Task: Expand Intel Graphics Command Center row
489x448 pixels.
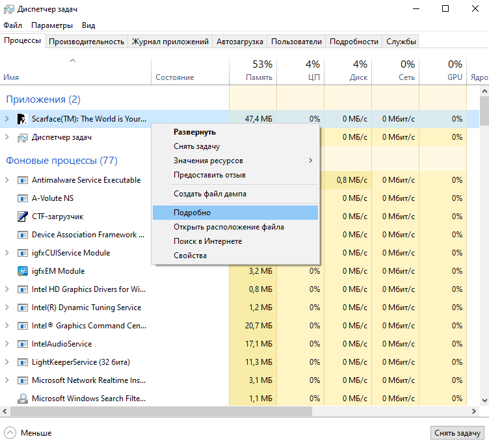Action: [7, 326]
